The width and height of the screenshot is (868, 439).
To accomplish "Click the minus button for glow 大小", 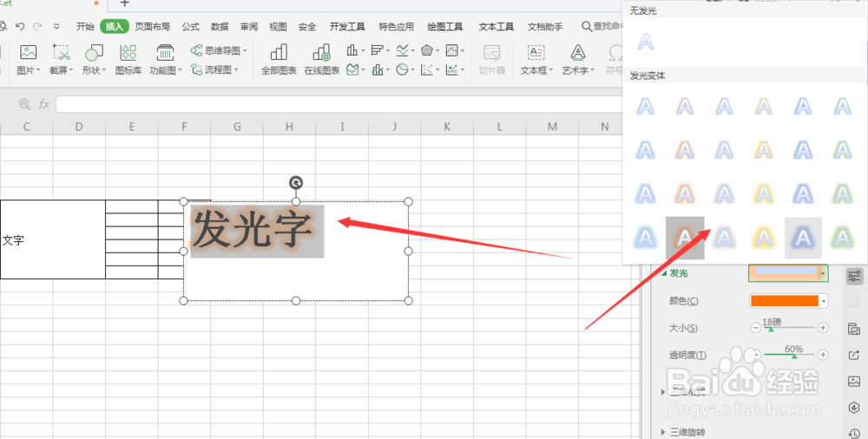I will 756,328.
